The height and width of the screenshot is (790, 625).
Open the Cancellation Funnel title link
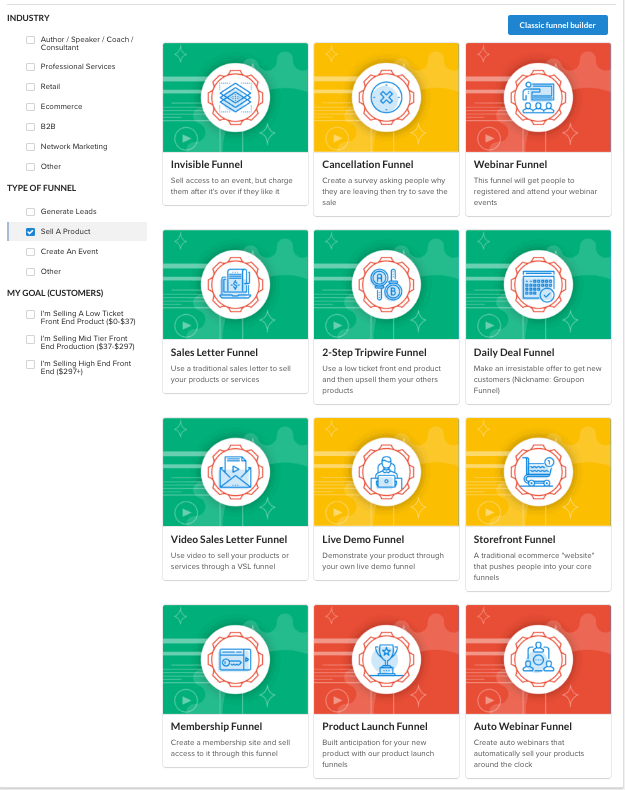368,165
